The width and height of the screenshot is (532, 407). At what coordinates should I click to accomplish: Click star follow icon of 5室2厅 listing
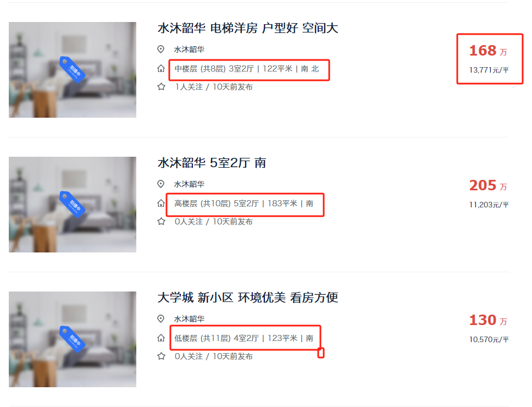click(161, 221)
